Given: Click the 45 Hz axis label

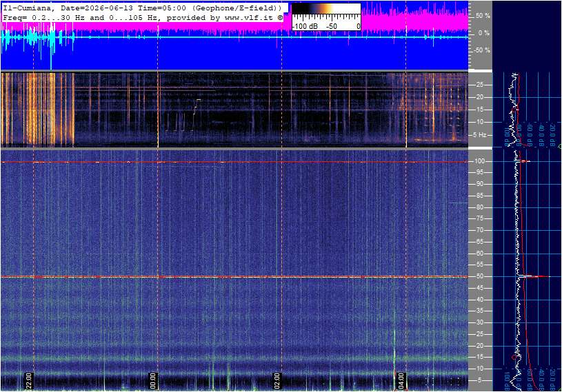Looking at the screenshot, I should tap(479, 288).
